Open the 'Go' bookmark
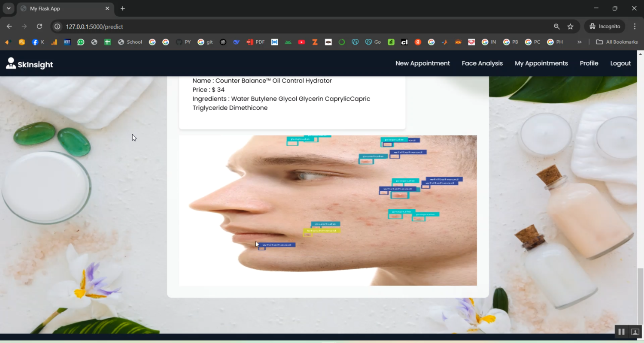The width and height of the screenshot is (644, 343). 373,42
